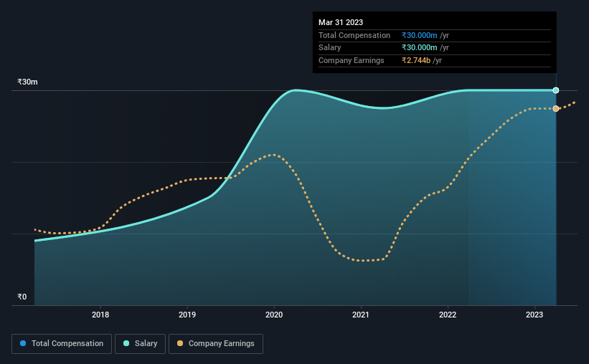Toggle the Total Compensation legend button
Viewport: 589px width, 364px height.
(62, 344)
